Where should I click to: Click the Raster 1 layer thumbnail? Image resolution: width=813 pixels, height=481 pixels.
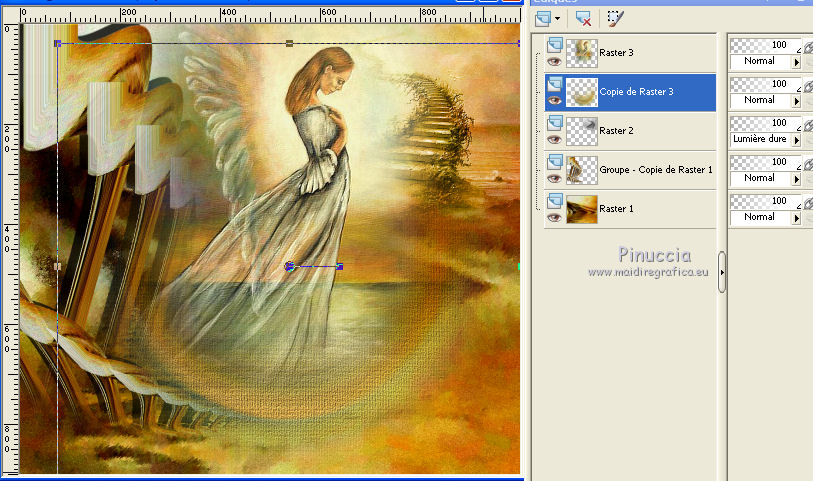point(582,209)
